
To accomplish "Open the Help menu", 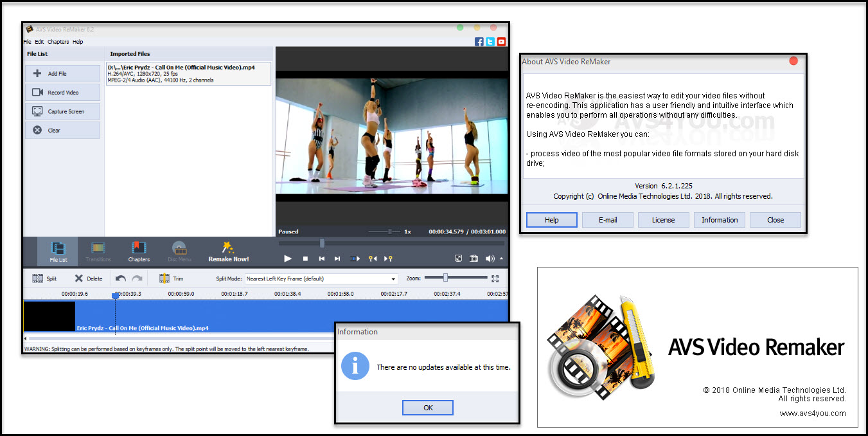I will click(x=78, y=42).
